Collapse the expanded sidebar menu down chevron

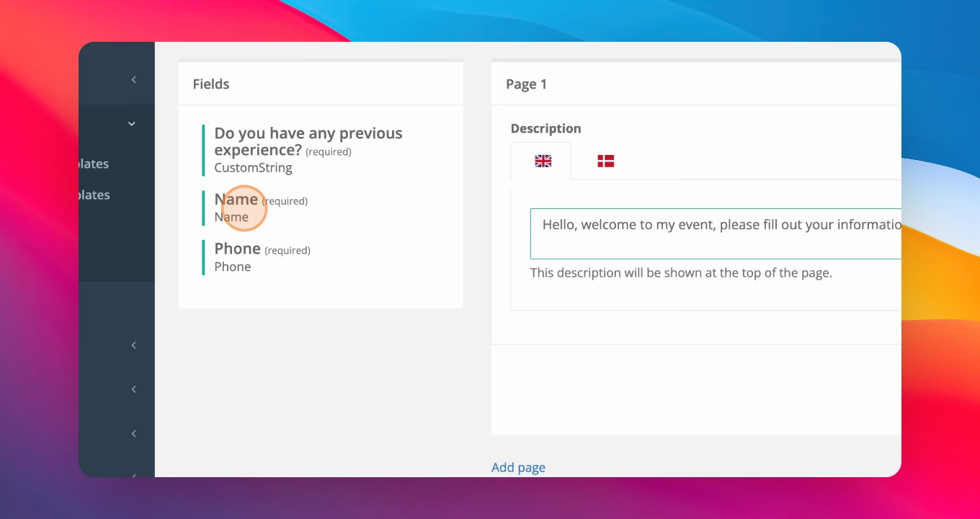(x=131, y=124)
